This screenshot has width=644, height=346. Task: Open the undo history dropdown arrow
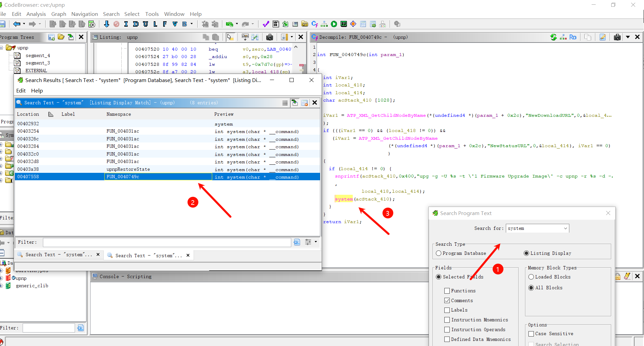point(237,24)
